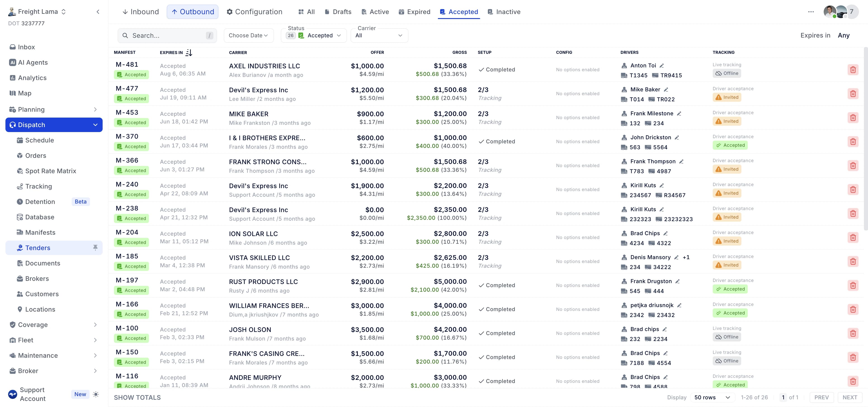Expand the Planning section
Viewport: 868px width, 407px height.
54,109
